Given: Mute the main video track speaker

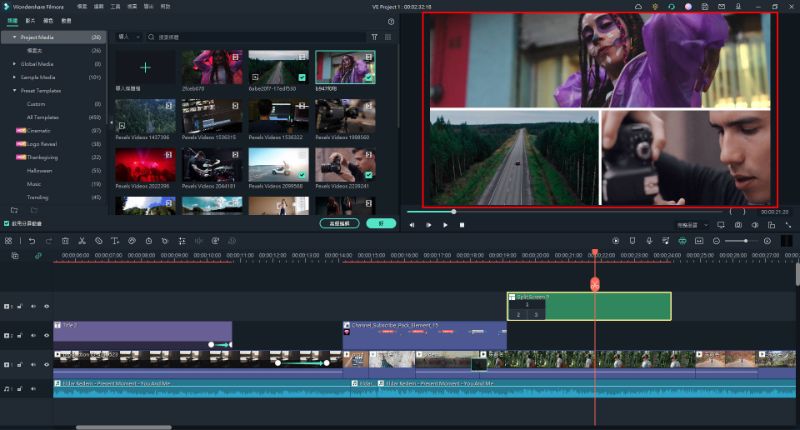Looking at the screenshot, I should [33, 365].
